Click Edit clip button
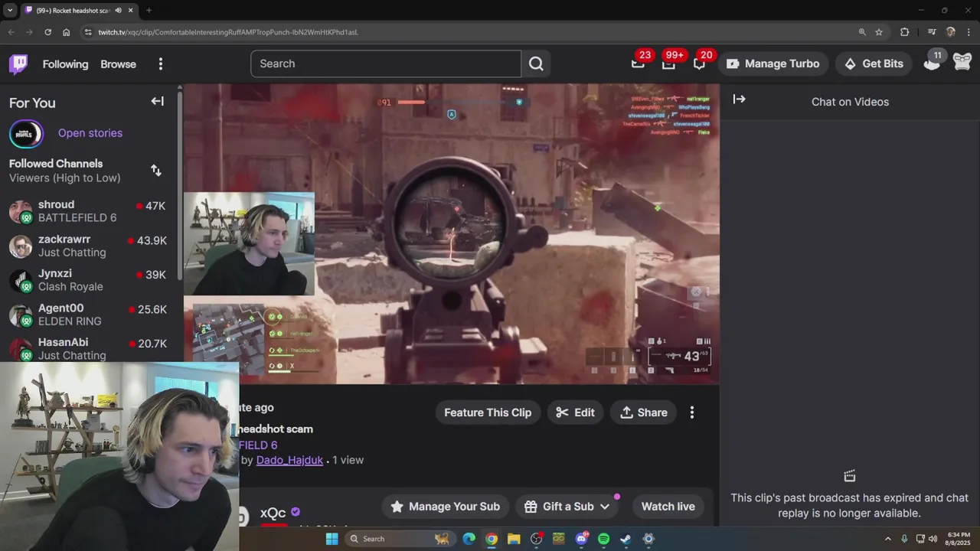 tap(575, 412)
